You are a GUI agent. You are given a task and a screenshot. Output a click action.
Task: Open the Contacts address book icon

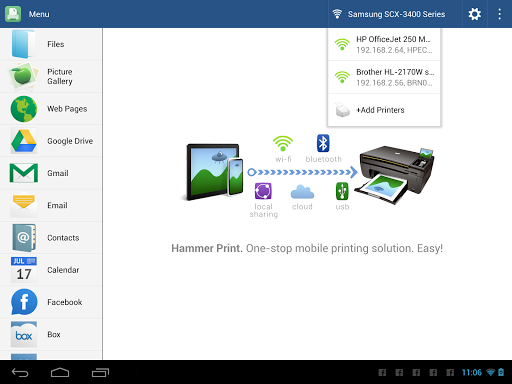(24, 237)
